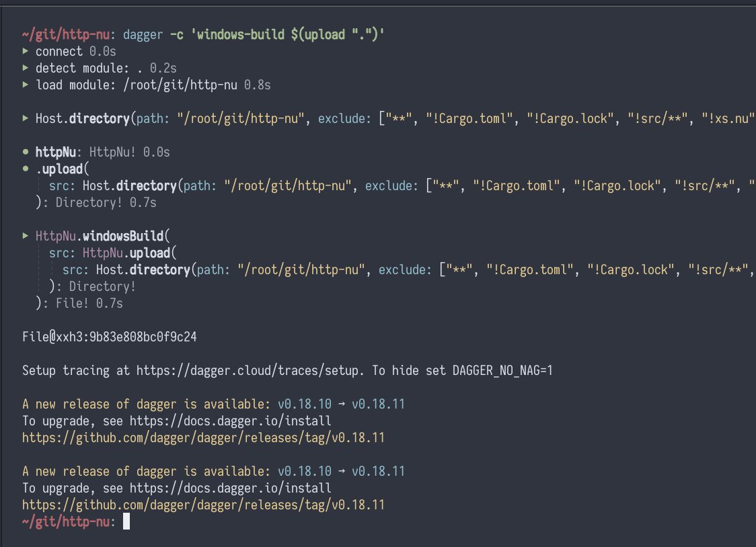
Task: Click '/root/git/http-nu 0.8s' load module path
Action: (196, 85)
